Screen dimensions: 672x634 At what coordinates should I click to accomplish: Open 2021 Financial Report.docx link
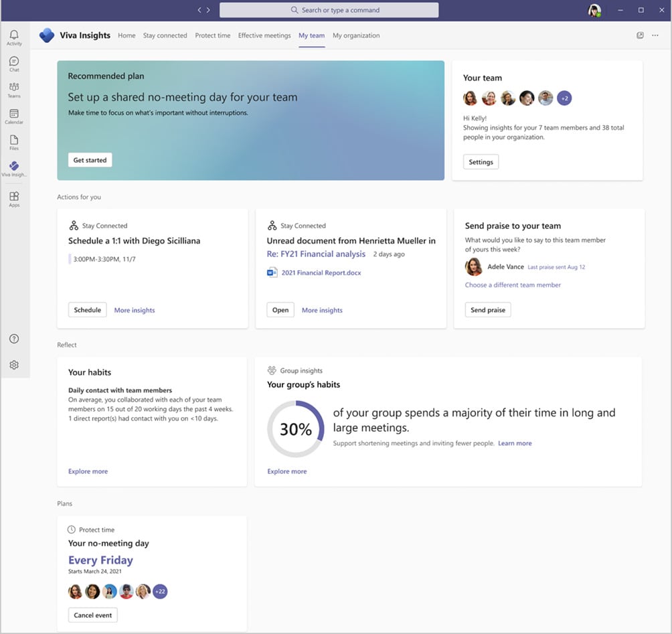pos(321,272)
